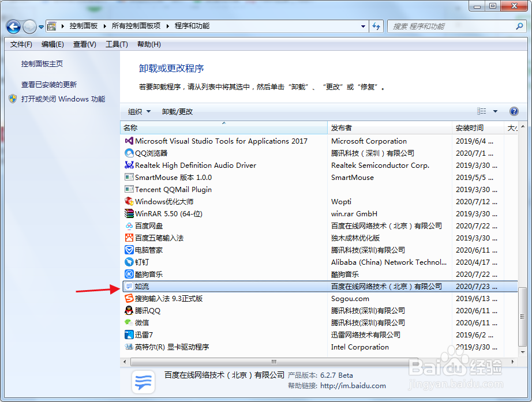532x402 pixels.
Task: Click the Control Panel icon in address bar
Action: click(x=51, y=26)
